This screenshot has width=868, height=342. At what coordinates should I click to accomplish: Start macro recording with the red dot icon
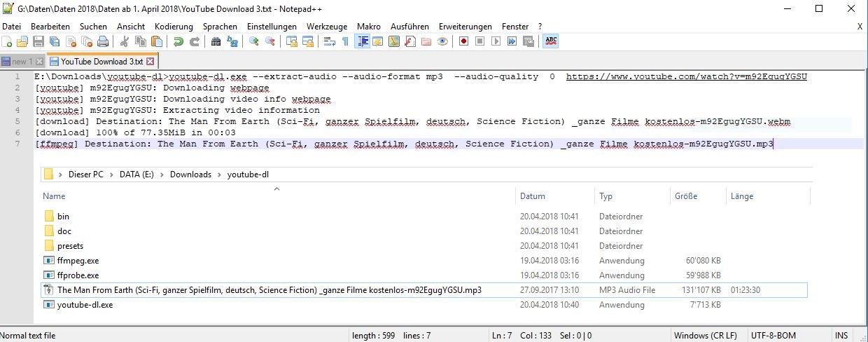(463, 42)
